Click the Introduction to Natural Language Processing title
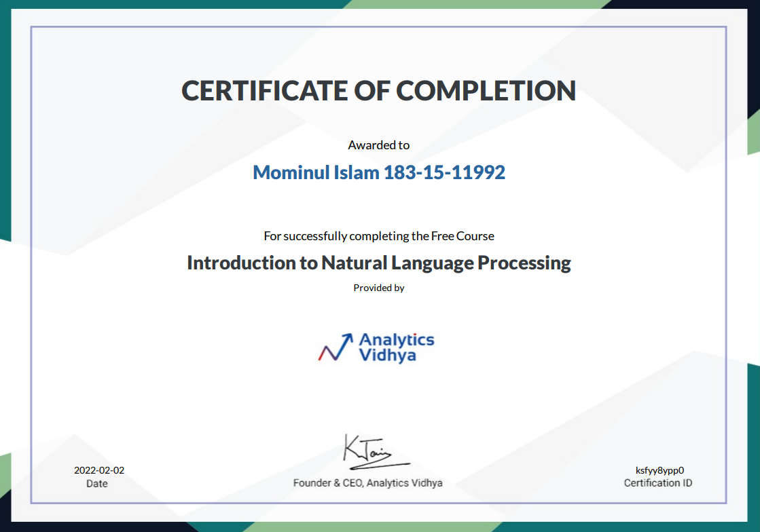Screen dimensions: 760x532 click(379, 263)
